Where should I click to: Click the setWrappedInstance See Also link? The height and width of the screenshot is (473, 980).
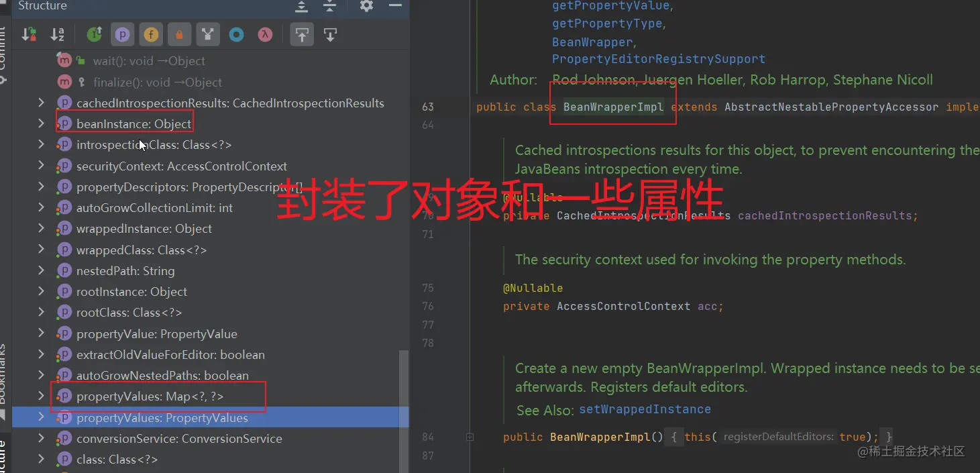(645, 409)
